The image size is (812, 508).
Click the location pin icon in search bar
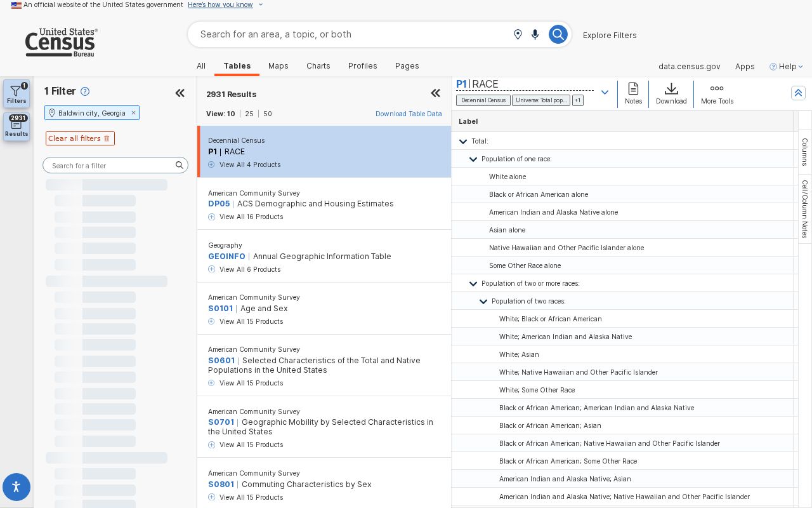[x=518, y=34]
